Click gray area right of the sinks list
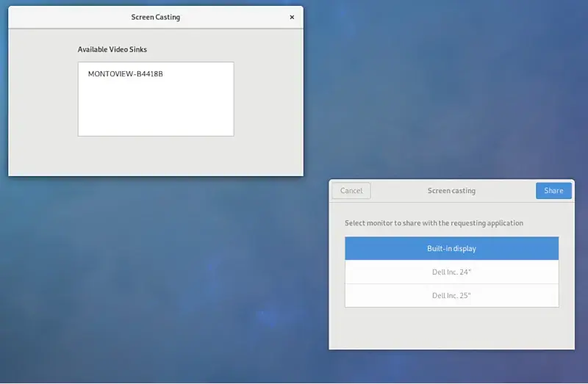 point(268,99)
